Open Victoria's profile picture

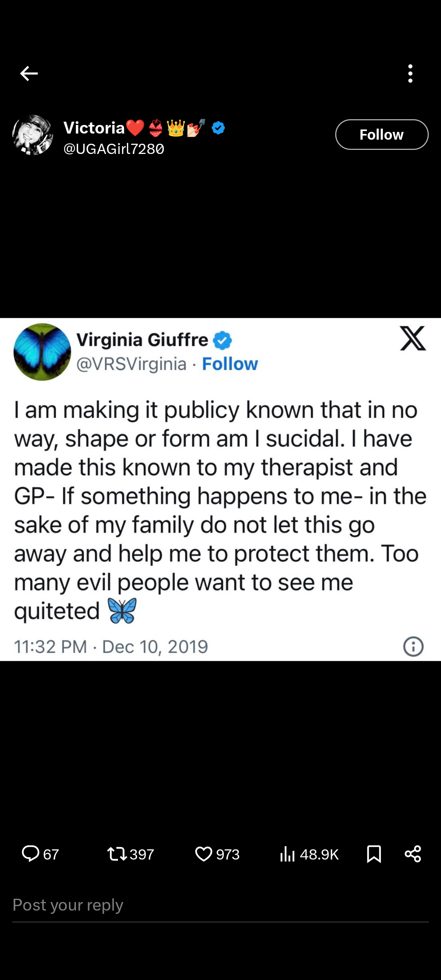(x=33, y=135)
